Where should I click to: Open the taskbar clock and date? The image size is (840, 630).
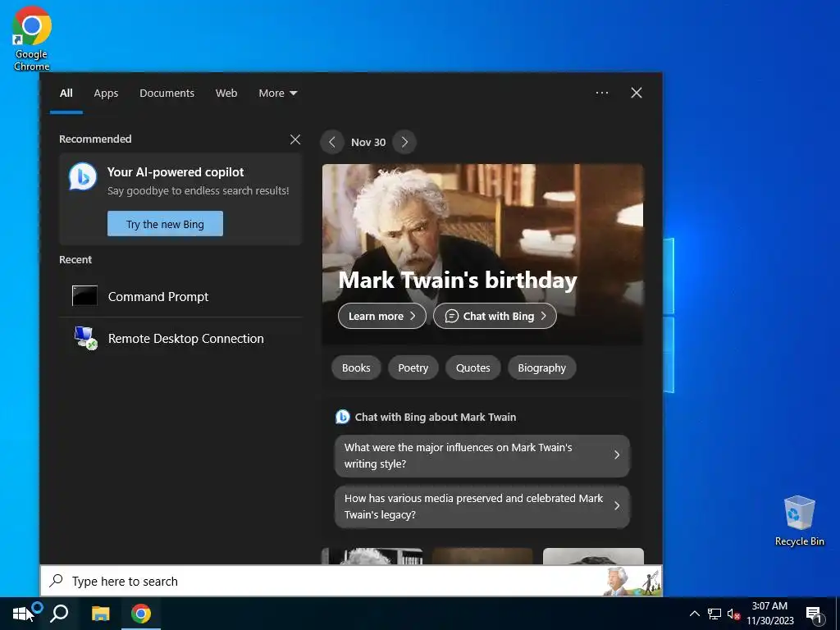[x=769, y=614]
